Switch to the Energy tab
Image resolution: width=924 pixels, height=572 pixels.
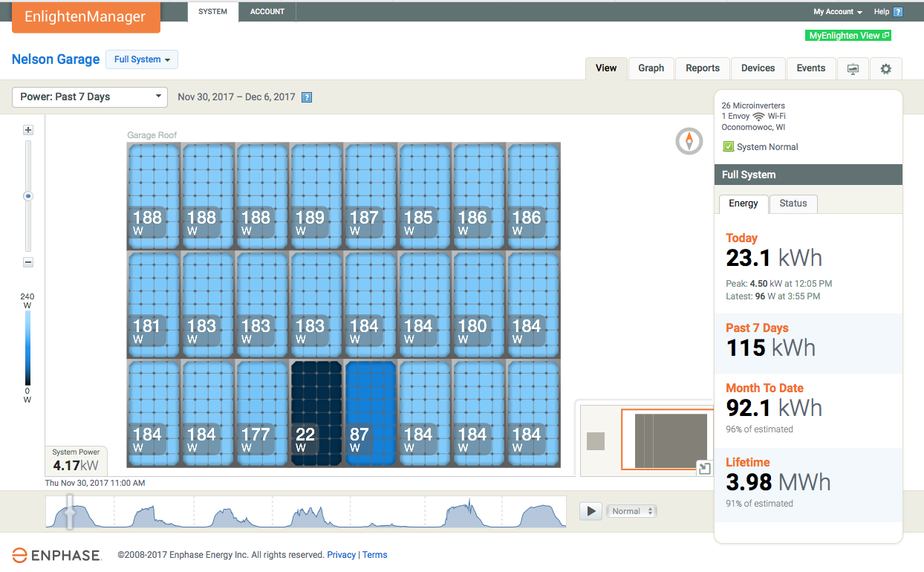744,204
